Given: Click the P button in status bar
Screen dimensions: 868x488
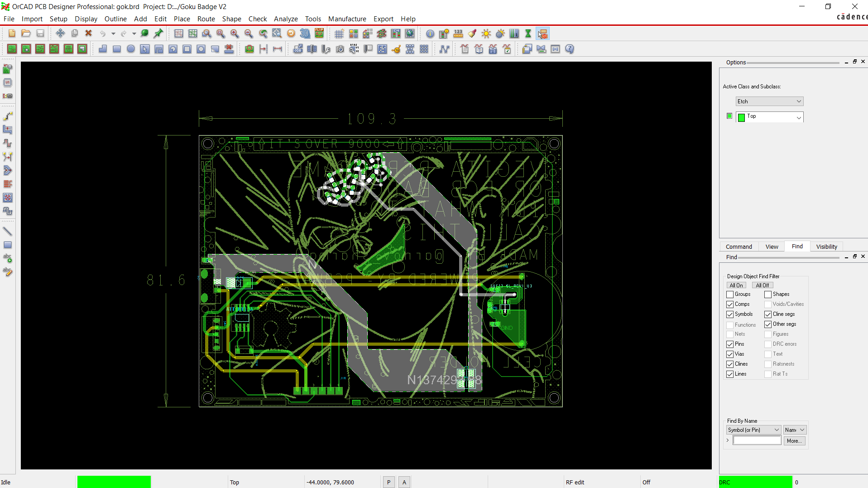Looking at the screenshot, I should coord(388,483).
